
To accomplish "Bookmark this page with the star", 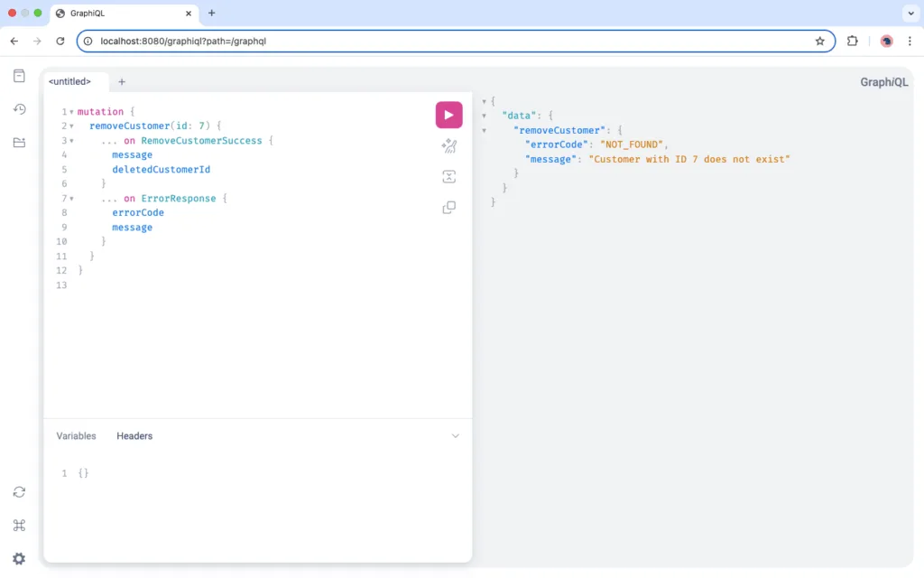I will coord(819,42).
